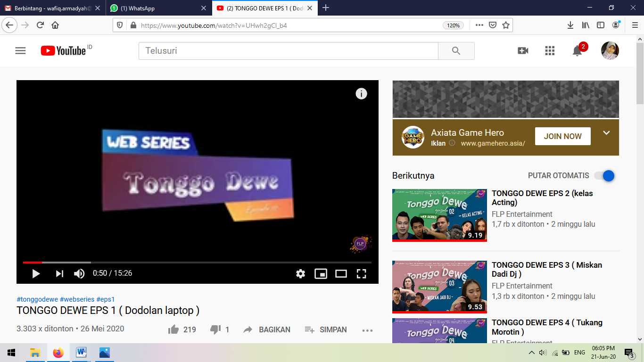Click the JOIN NOW ad button
Screen dimensions: 644x362
click(563, 136)
